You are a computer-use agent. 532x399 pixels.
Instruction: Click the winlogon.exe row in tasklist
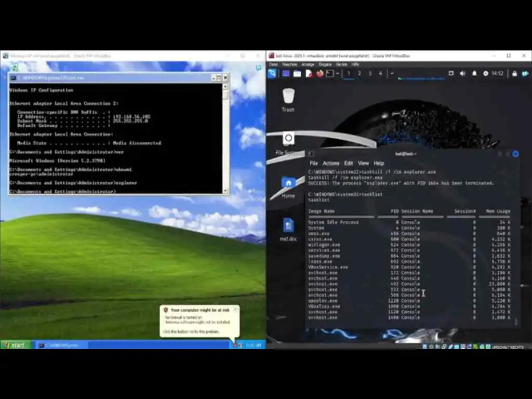pos(409,245)
